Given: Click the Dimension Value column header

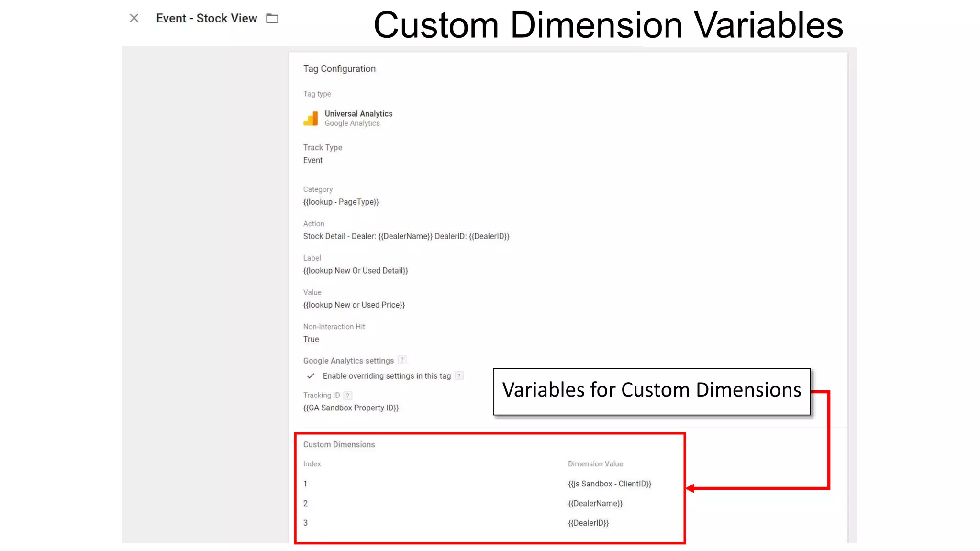Looking at the screenshot, I should coord(595,464).
